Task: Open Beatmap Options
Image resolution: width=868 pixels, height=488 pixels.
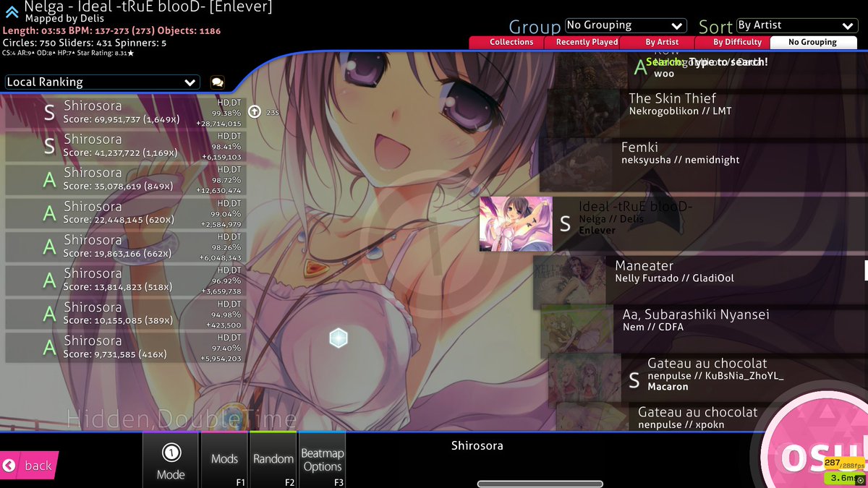Action: point(322,460)
